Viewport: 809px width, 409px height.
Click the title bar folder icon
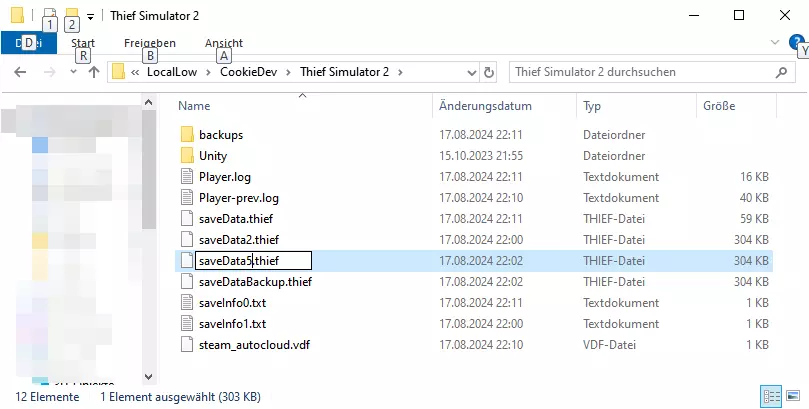[17, 15]
